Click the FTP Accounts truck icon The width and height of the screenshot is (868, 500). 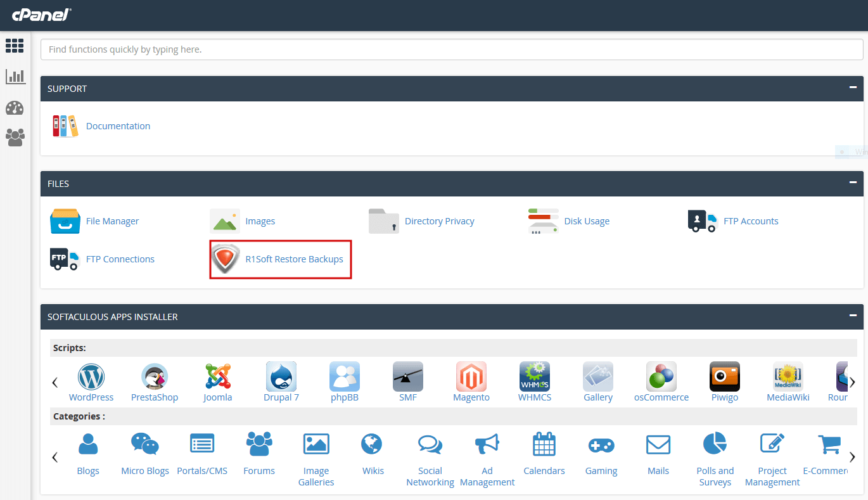click(701, 221)
